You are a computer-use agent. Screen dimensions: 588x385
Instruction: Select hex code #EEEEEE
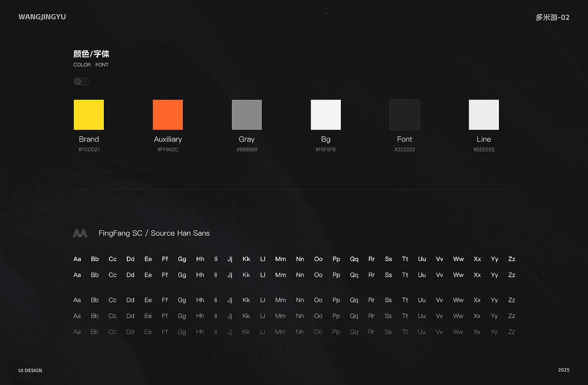484,150
